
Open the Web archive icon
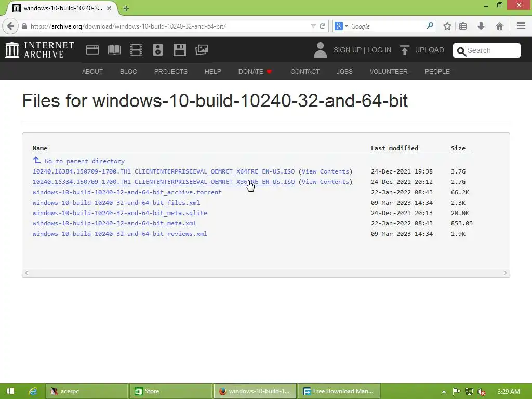(x=92, y=50)
